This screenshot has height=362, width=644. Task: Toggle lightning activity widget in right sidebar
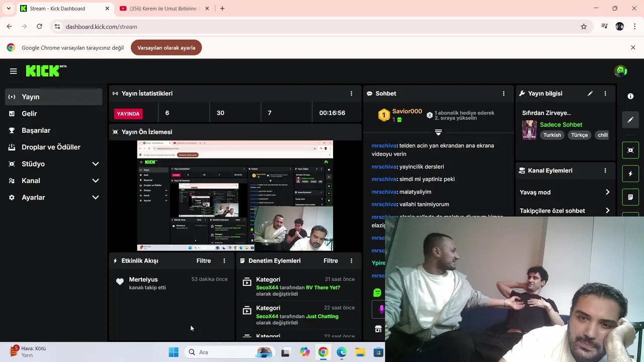630,174
